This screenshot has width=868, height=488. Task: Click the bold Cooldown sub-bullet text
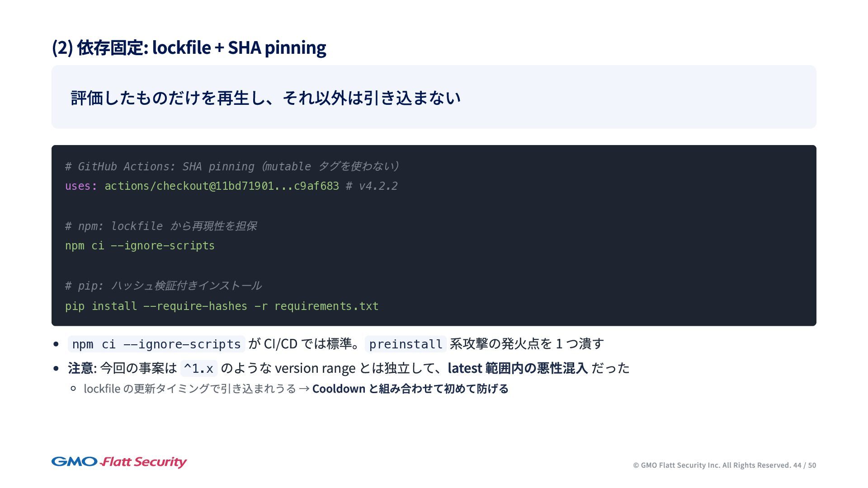pyautogui.click(x=410, y=389)
